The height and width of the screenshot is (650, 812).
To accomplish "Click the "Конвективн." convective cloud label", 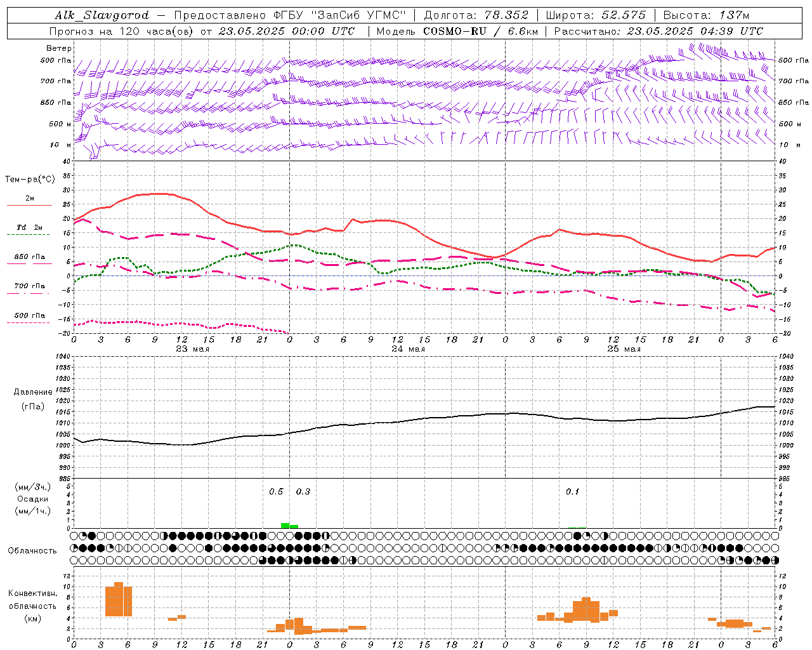I will tap(33, 593).
